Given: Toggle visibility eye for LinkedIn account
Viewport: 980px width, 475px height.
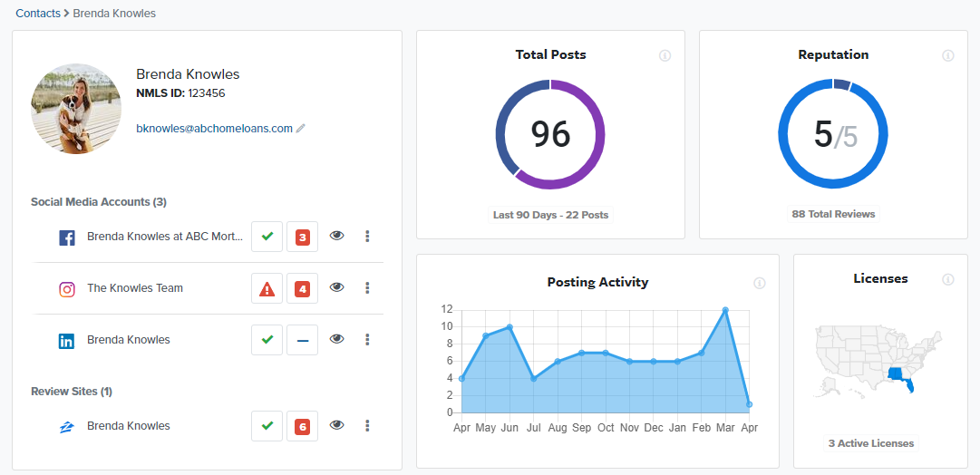Looking at the screenshot, I should tap(337, 340).
